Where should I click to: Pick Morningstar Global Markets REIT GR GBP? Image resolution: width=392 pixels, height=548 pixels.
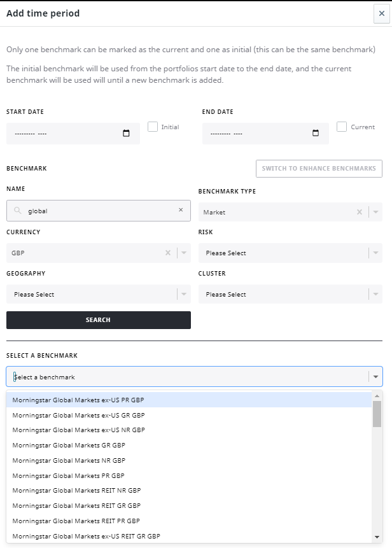point(188,506)
